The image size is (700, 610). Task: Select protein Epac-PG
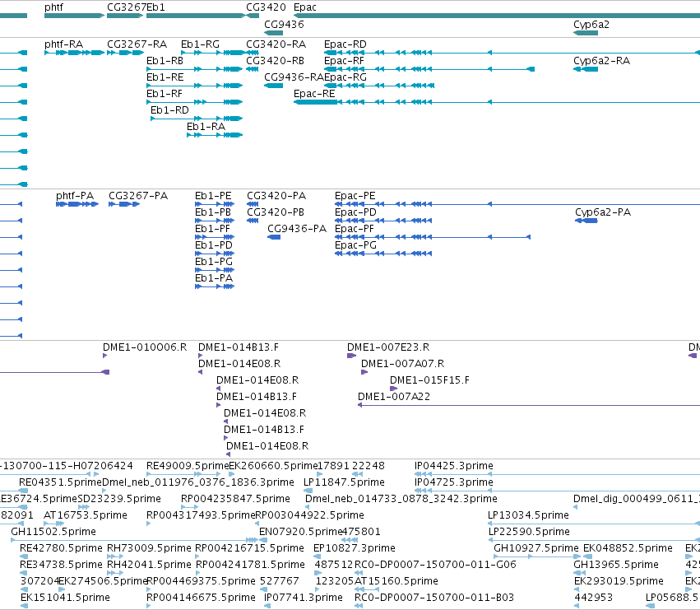[383, 254]
